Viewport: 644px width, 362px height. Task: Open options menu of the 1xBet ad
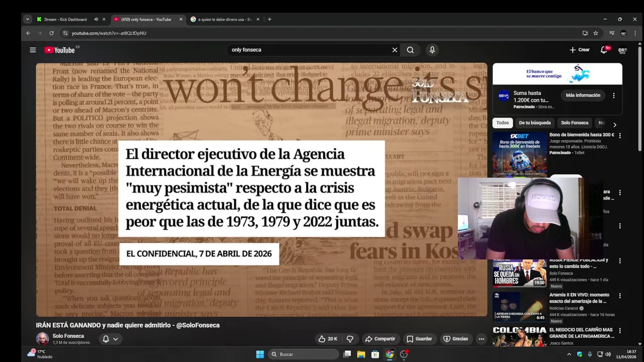click(620, 136)
